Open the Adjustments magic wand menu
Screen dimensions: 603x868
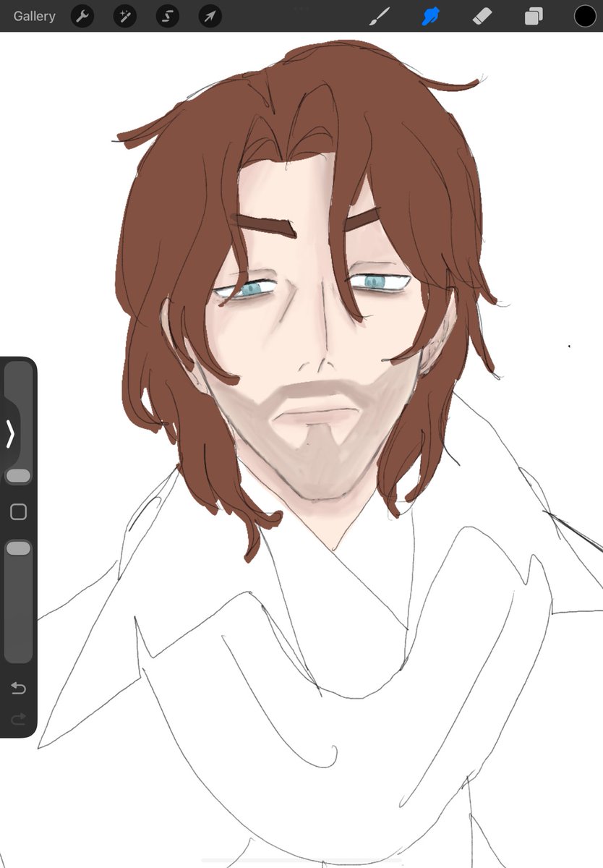coord(125,16)
